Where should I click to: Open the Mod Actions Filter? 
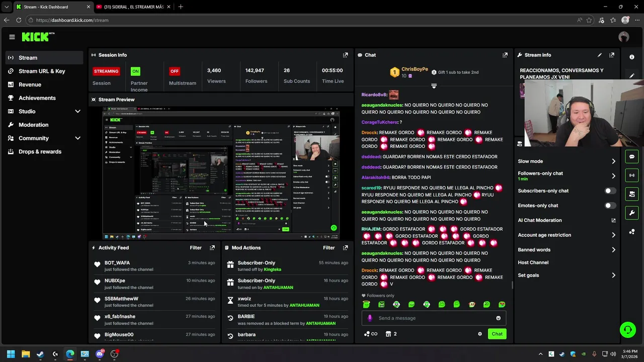tap(329, 247)
